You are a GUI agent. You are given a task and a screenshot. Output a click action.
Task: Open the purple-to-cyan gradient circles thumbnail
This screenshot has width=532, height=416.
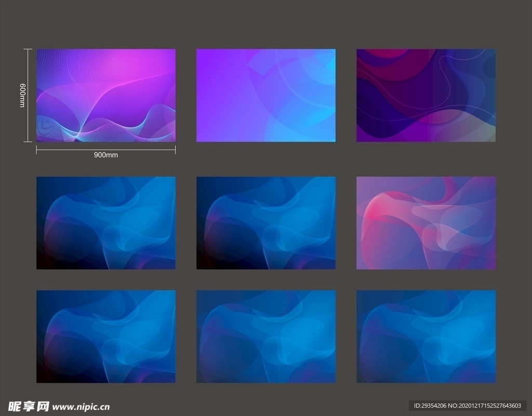pos(265,95)
